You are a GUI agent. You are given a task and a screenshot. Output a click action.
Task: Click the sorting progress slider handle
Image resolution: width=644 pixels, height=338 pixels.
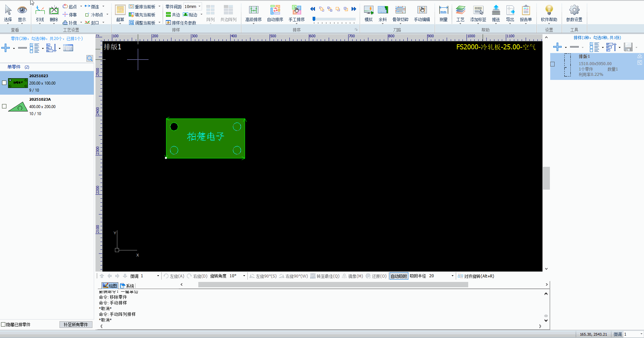click(314, 19)
